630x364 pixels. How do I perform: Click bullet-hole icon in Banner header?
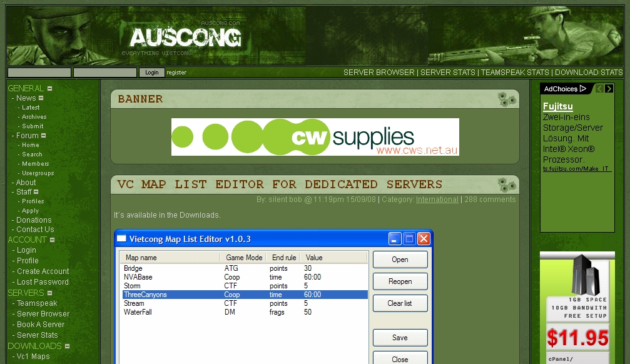pyautogui.click(x=507, y=99)
